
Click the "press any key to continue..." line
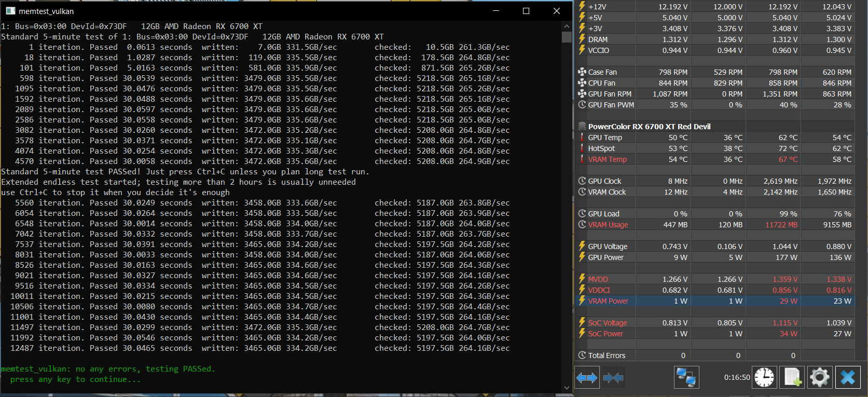[x=75, y=379]
